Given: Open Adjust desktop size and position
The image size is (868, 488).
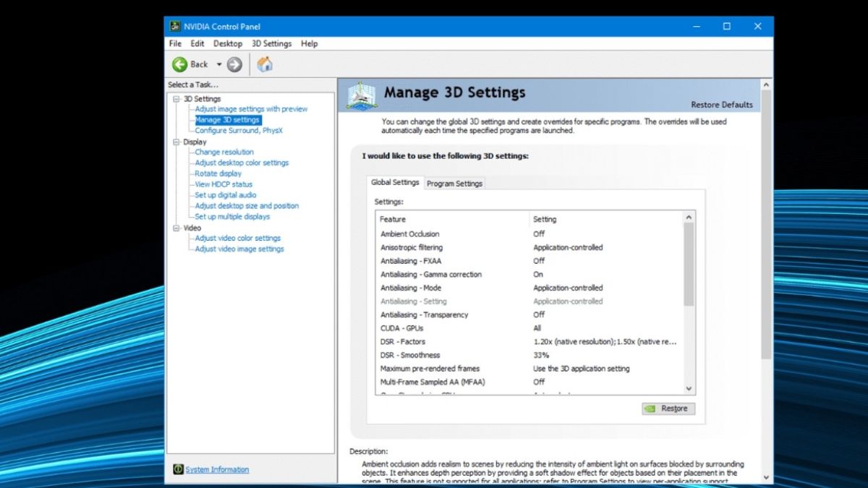Looking at the screenshot, I should 247,206.
